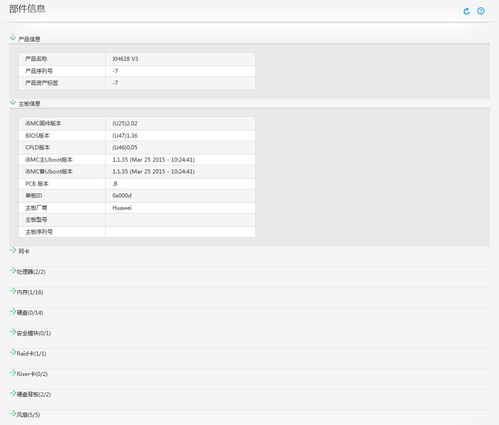The height and width of the screenshot is (425, 499).
Task: Click the value in the 产品资产标签 row
Action: click(x=115, y=83)
